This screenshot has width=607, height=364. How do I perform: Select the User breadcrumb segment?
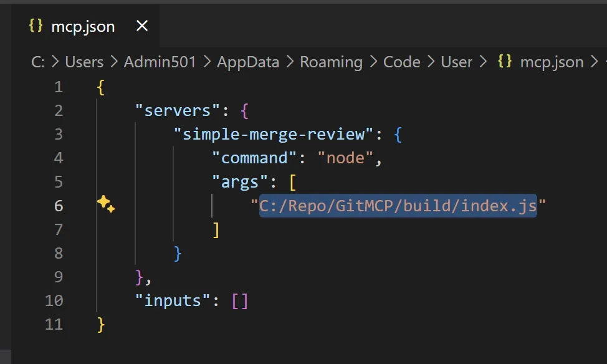[456, 62]
